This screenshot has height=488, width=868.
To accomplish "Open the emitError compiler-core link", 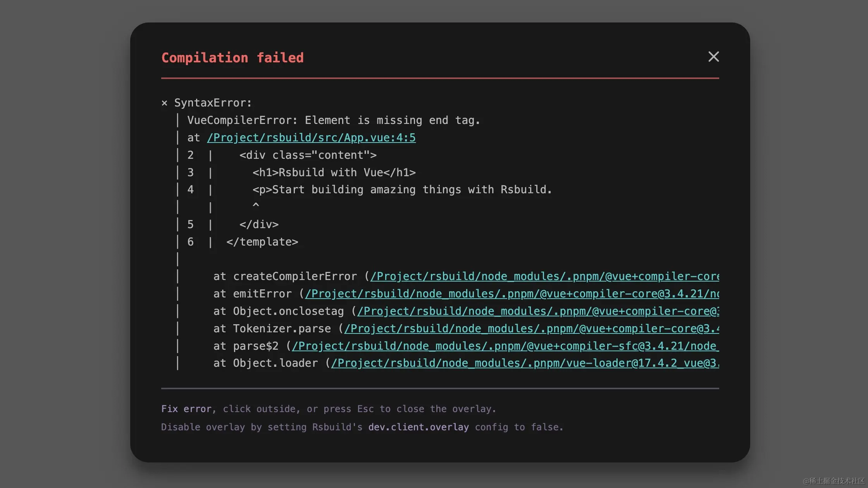I will pyautogui.click(x=511, y=294).
